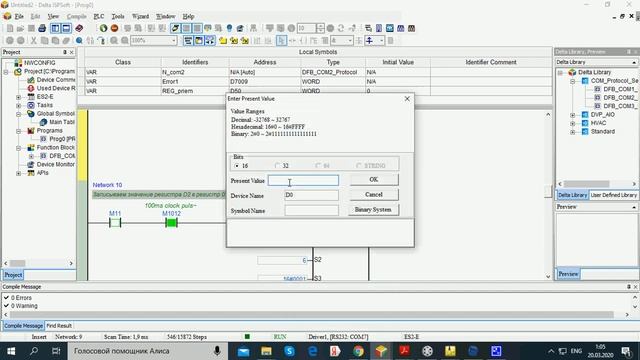Click the new file toolbar icon

10,28
